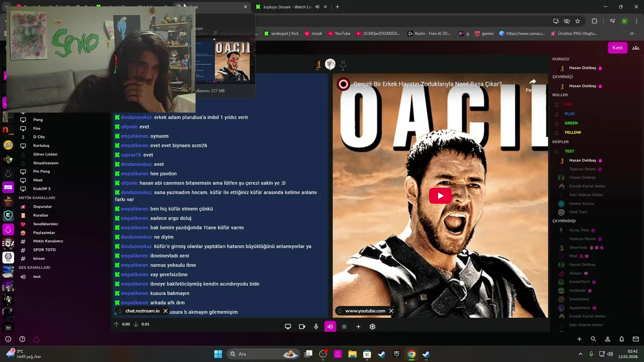Open the Kurtuluş channel
Image resolution: width=644 pixels, height=362 pixels.
tap(41, 145)
